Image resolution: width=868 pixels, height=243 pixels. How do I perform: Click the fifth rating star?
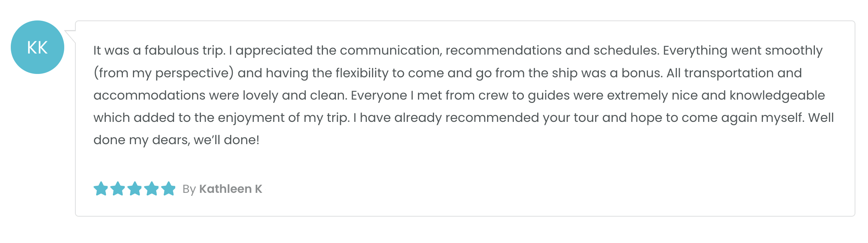[168, 189]
